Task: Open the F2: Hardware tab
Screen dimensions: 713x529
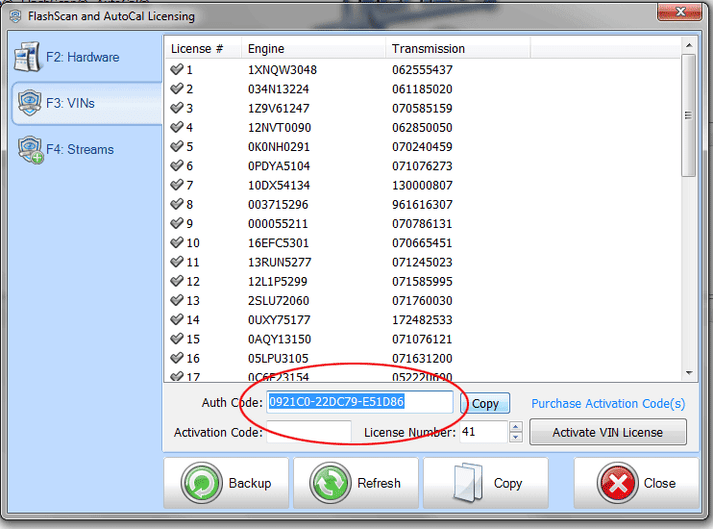Action: tap(82, 57)
